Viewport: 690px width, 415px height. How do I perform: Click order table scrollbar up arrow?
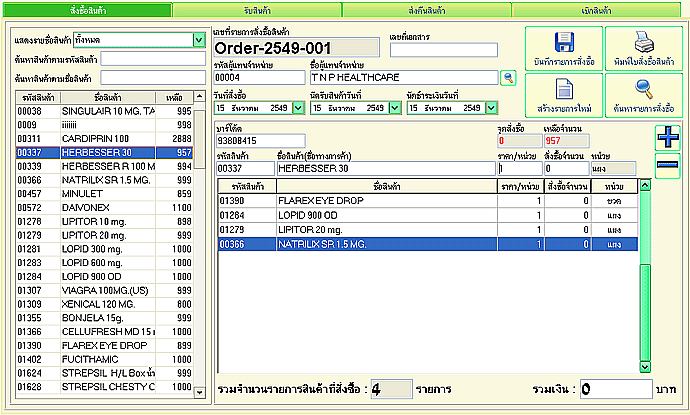[x=645, y=185]
